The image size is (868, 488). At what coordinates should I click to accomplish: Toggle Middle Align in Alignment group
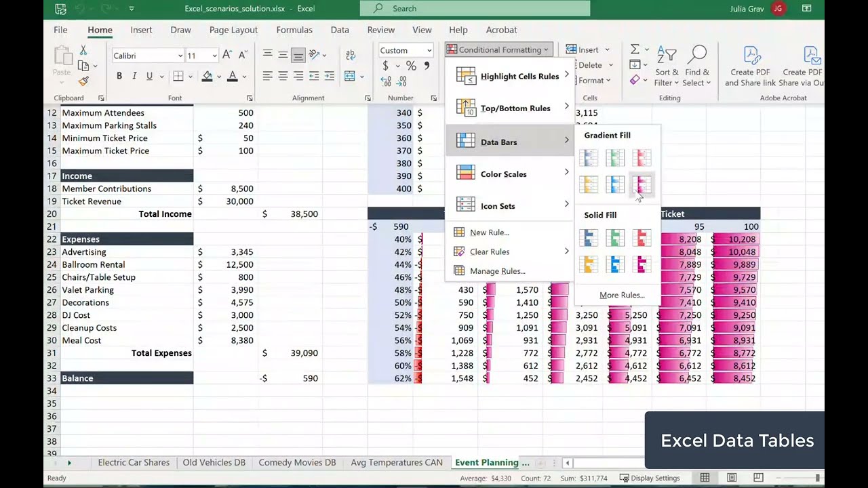point(283,55)
